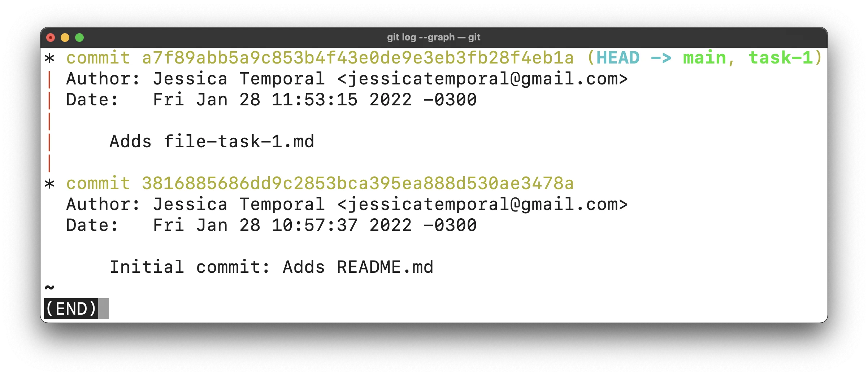Click the (END) pager prompt
Screen dimensions: 868x376
tap(71, 309)
